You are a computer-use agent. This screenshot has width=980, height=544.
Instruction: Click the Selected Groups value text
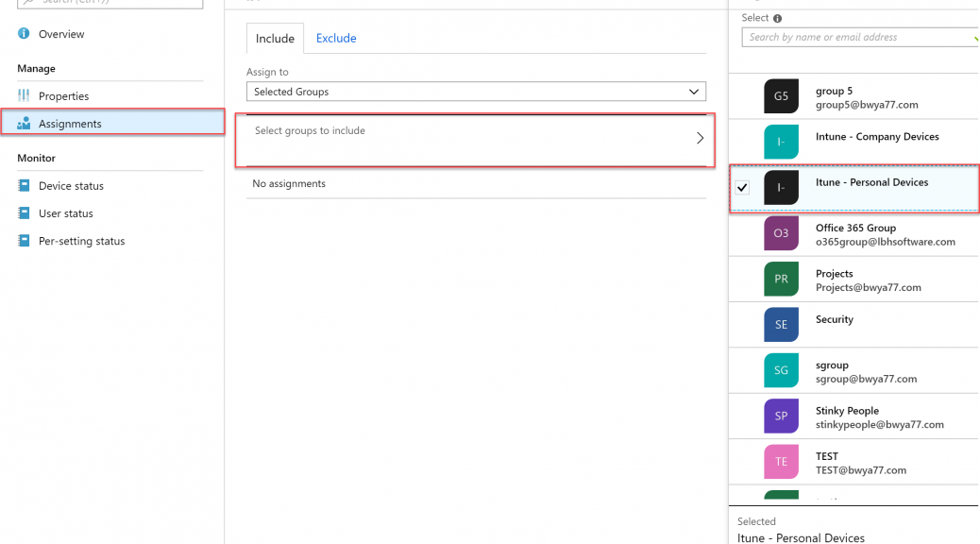(291, 92)
